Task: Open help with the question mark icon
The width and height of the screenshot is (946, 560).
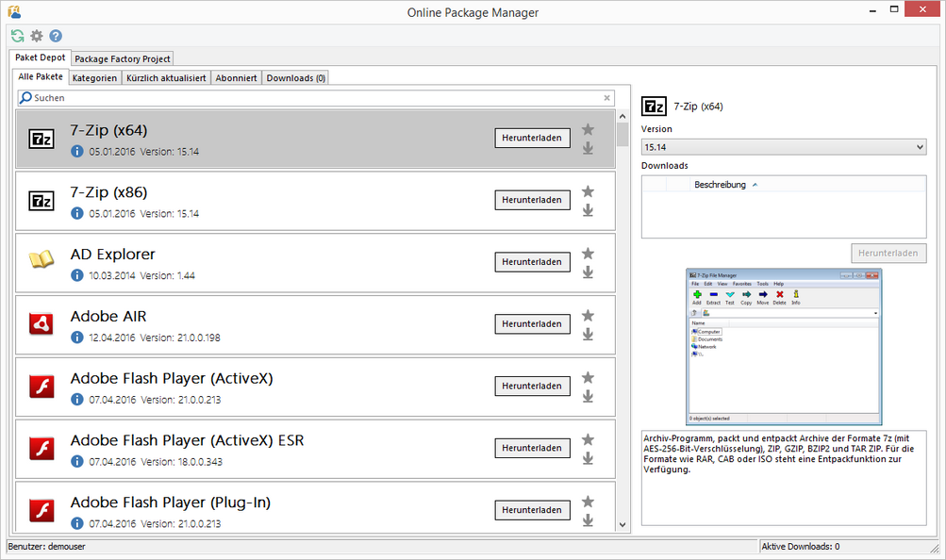Action: 56,36
